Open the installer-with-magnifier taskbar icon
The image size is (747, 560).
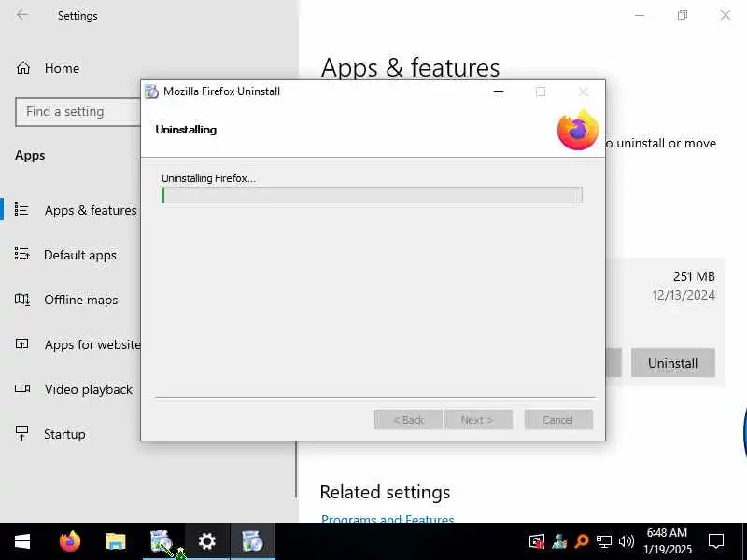click(162, 541)
